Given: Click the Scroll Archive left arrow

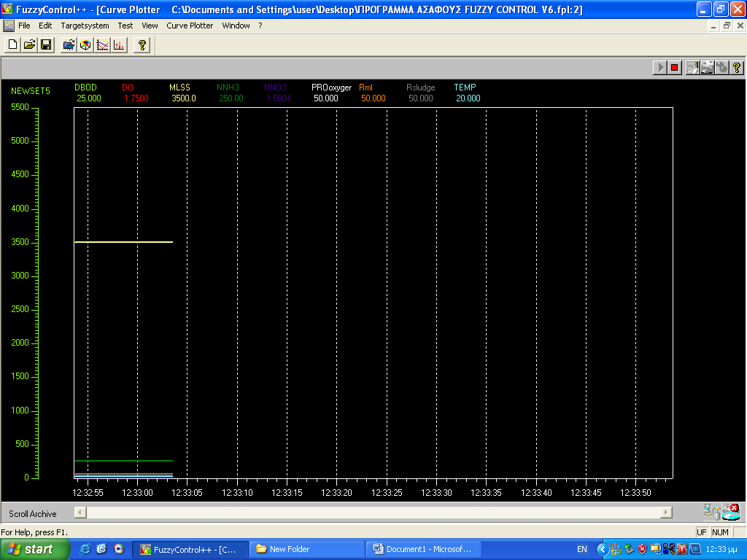Looking at the screenshot, I should point(80,513).
